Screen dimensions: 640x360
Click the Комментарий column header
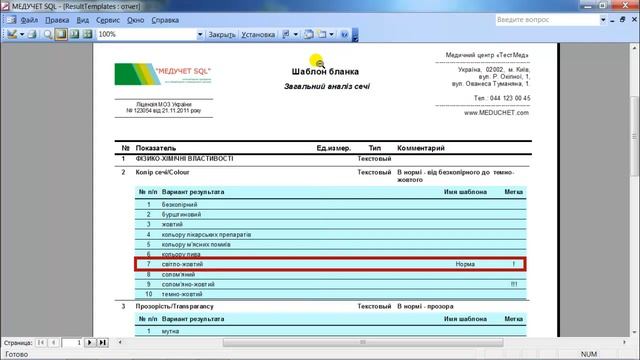pos(421,148)
